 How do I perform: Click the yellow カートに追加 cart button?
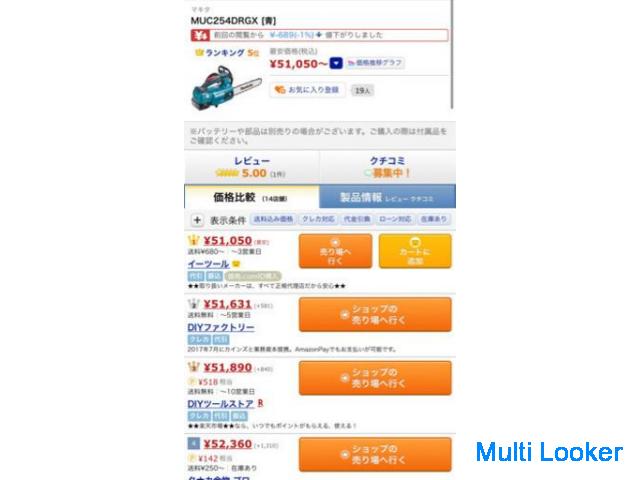[x=415, y=251]
